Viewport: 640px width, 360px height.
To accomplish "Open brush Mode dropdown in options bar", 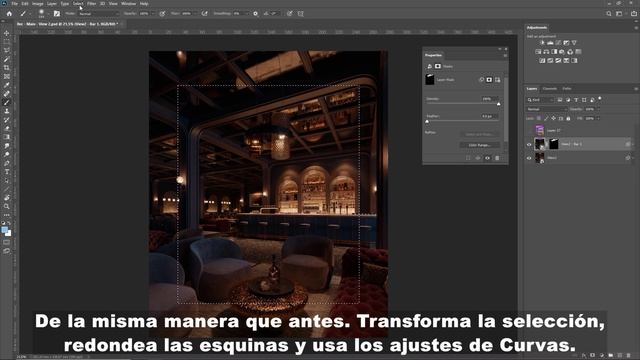I will (98, 13).
